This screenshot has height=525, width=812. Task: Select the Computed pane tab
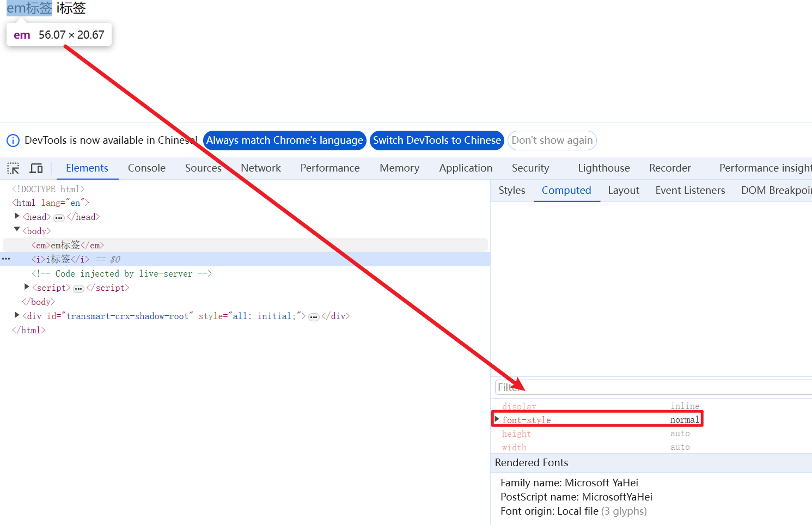[x=566, y=191]
